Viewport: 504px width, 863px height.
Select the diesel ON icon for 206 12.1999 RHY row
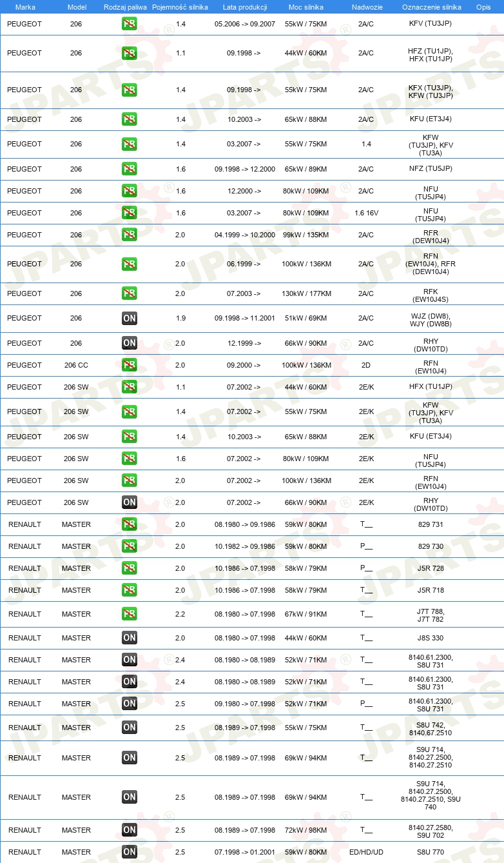130,344
